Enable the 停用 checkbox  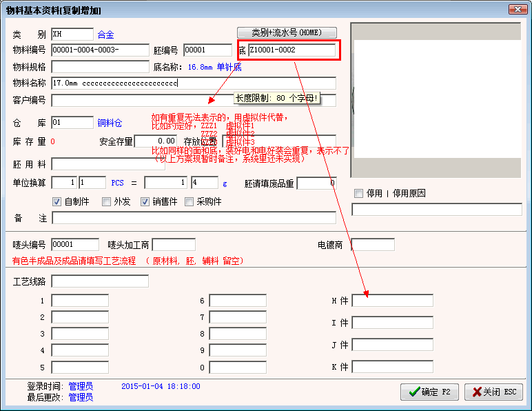pyautogui.click(x=358, y=194)
